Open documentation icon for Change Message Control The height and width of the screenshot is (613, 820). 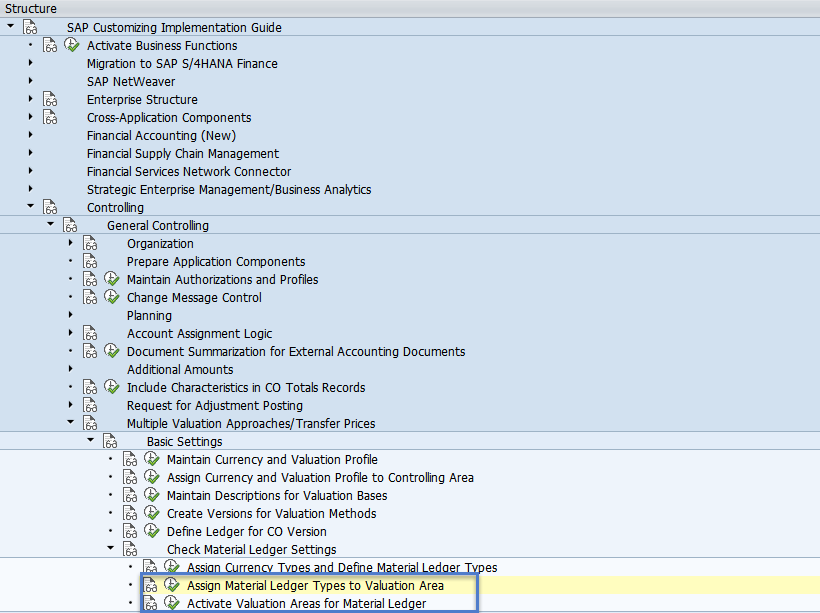coord(90,297)
